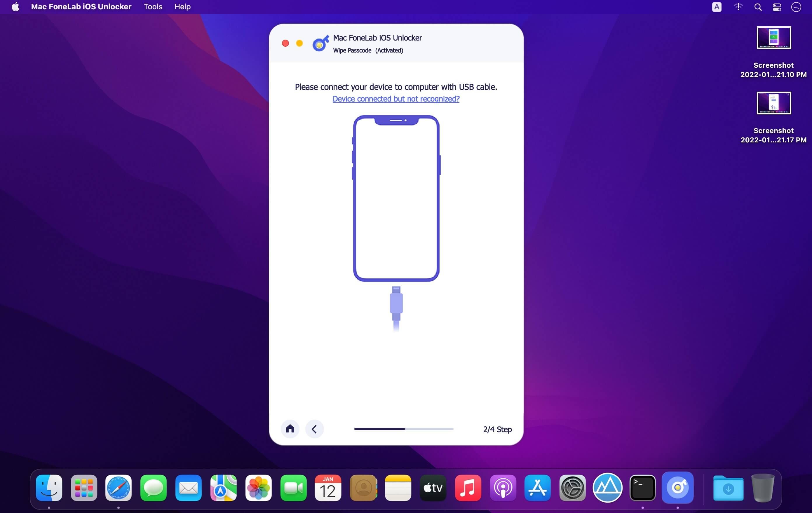Image resolution: width=812 pixels, height=513 pixels.
Task: Open System Preferences from the dock
Action: [x=571, y=487]
